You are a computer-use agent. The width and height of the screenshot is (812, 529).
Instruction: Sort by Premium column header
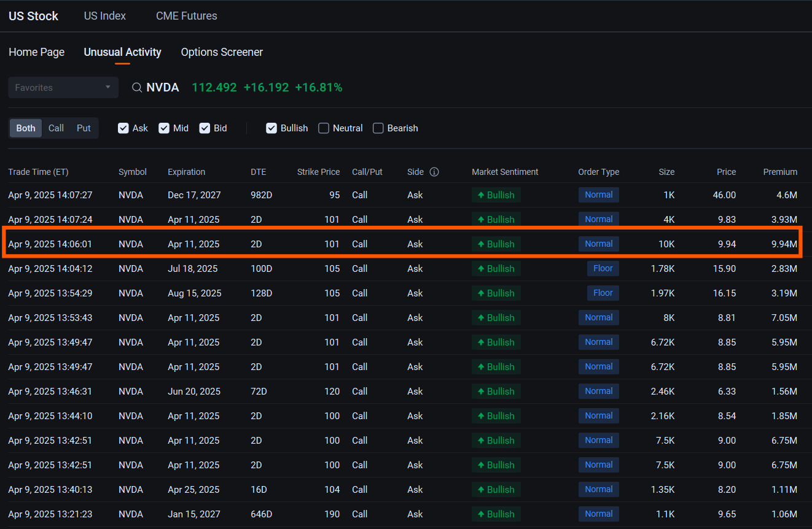point(780,172)
